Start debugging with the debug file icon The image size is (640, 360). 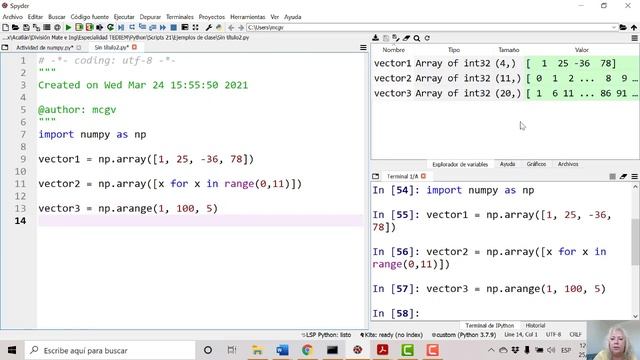[x=121, y=27]
